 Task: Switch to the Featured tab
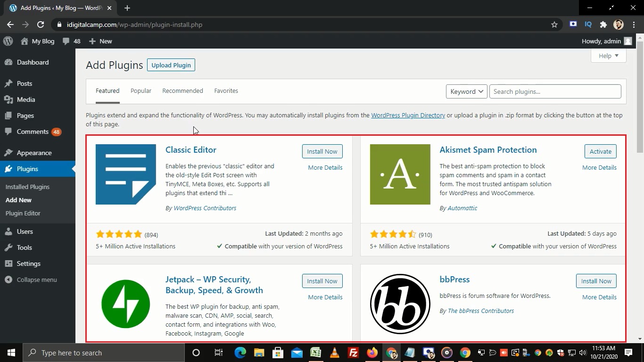pos(107,91)
